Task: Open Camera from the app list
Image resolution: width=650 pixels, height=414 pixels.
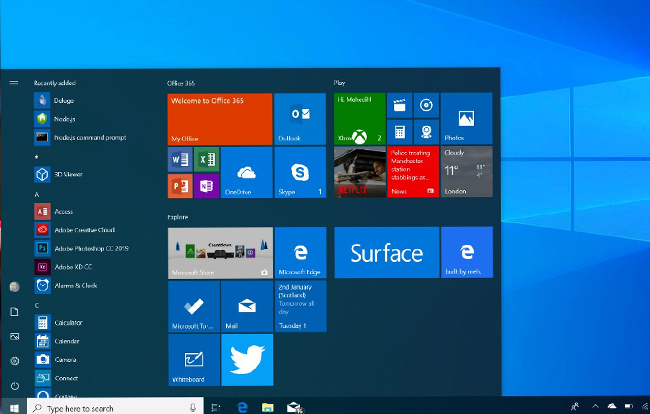Action: pos(55,359)
